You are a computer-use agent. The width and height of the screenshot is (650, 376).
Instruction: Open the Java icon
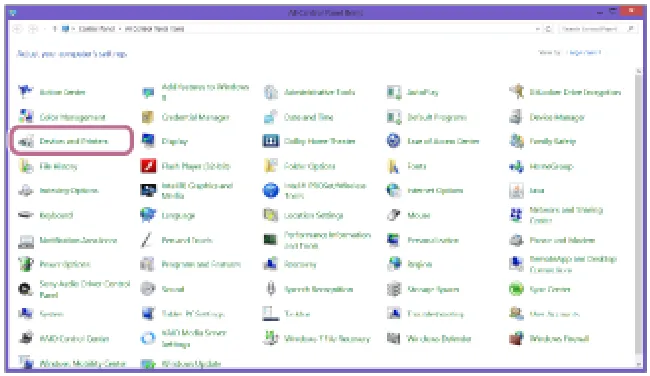tap(517, 191)
